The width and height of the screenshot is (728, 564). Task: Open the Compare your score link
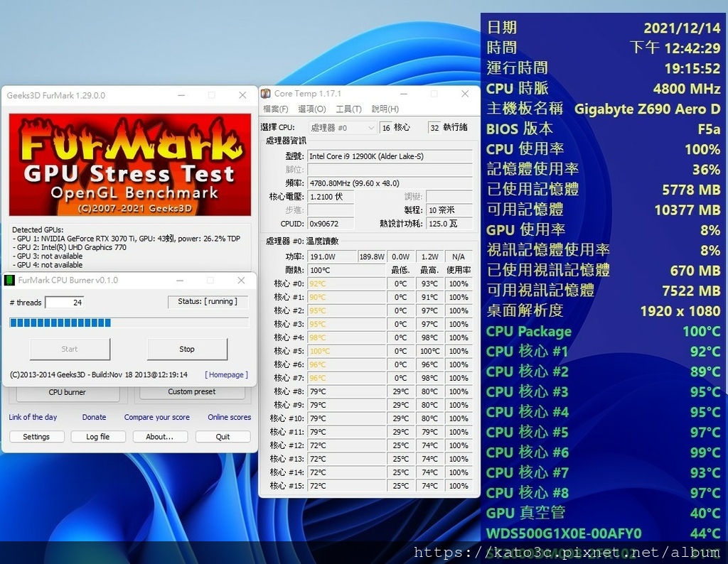[157, 417]
